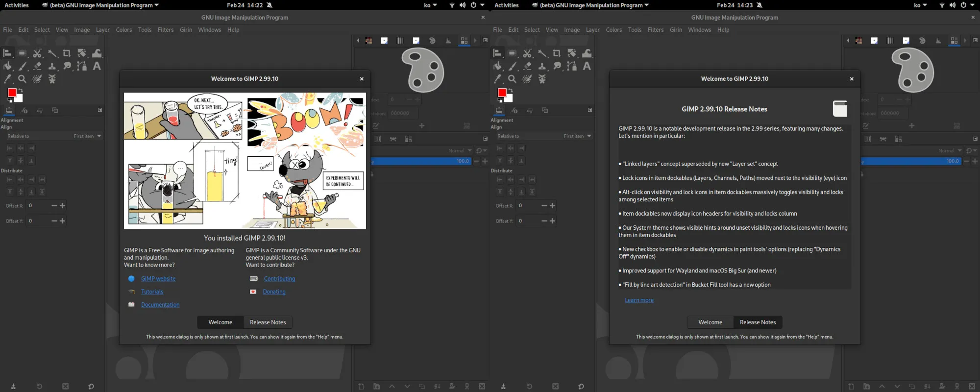The height and width of the screenshot is (392, 980).
Task: Click red foreground color swatch in right window
Action: pos(501,93)
